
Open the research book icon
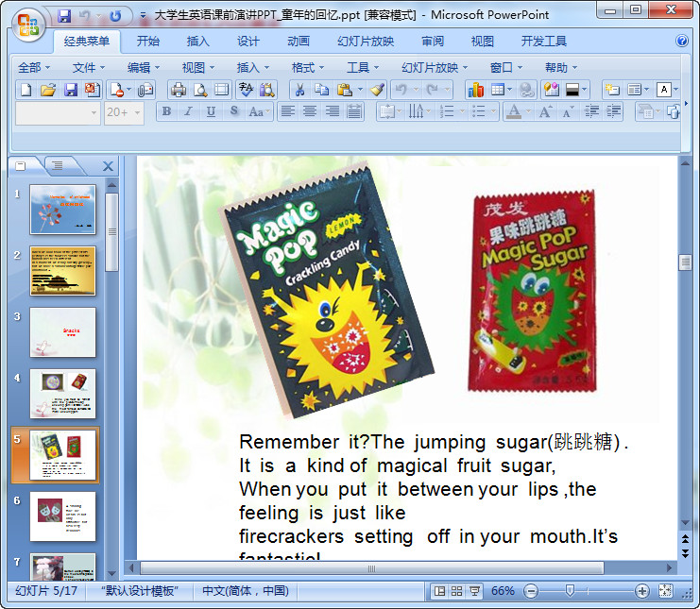[267, 90]
